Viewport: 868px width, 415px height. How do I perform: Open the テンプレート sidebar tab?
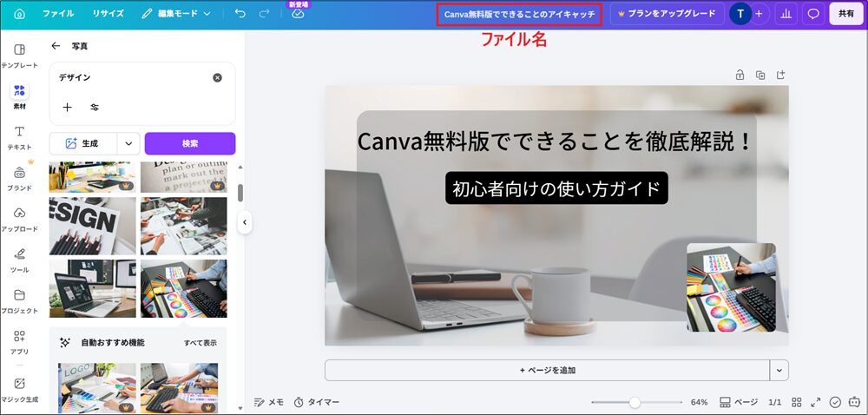click(x=19, y=56)
